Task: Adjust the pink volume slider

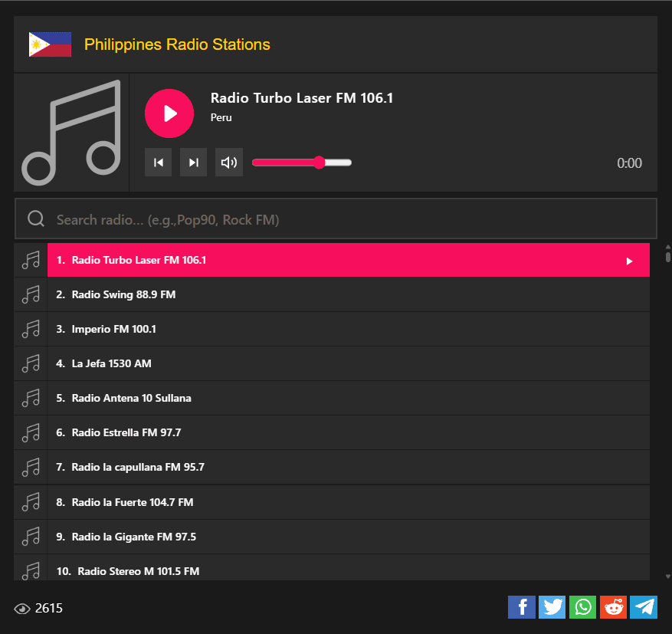Action: [301, 163]
